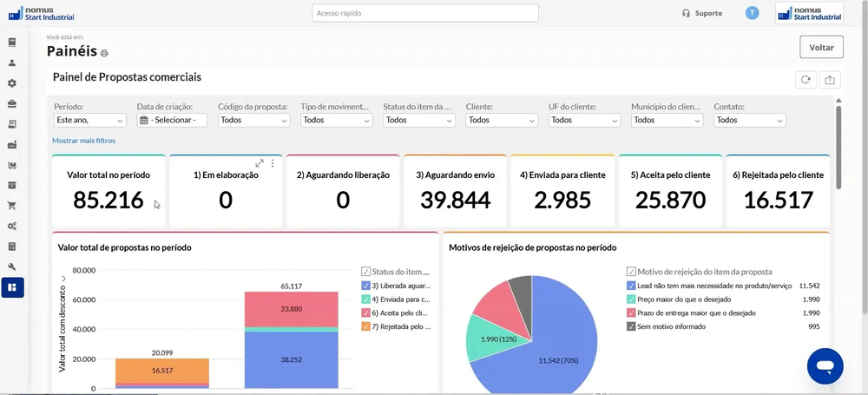
Task: Open the invoice document icon in the sidebar
Action: pyautogui.click(x=12, y=124)
